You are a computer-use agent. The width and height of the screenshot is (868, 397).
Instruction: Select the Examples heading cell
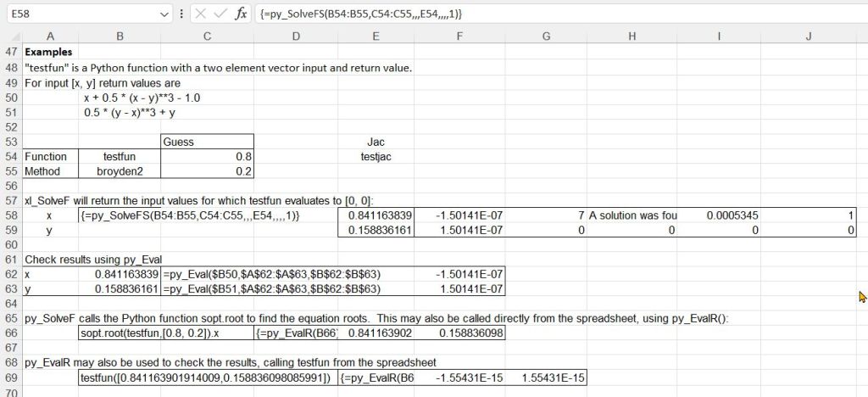coord(49,53)
